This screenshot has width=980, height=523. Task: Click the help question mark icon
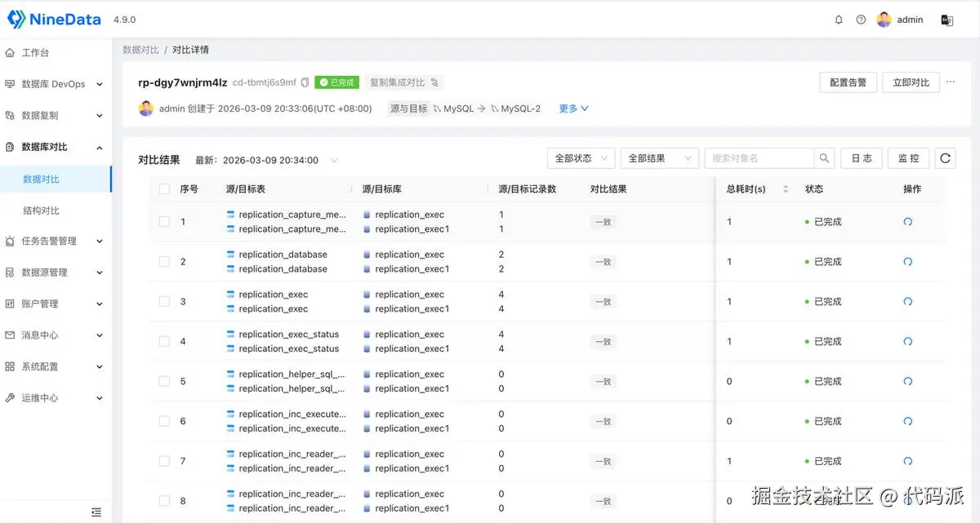(x=861, y=20)
